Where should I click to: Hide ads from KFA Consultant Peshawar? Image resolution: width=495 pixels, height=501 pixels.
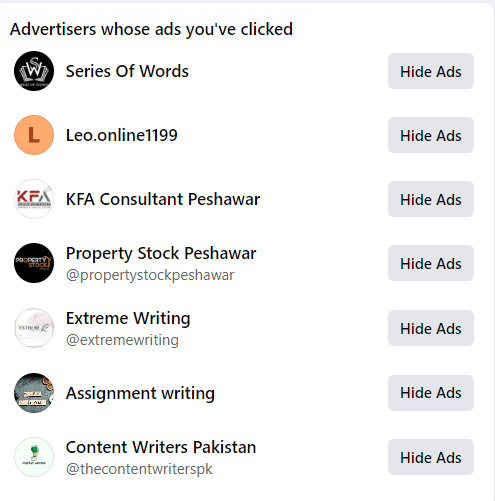coord(431,199)
